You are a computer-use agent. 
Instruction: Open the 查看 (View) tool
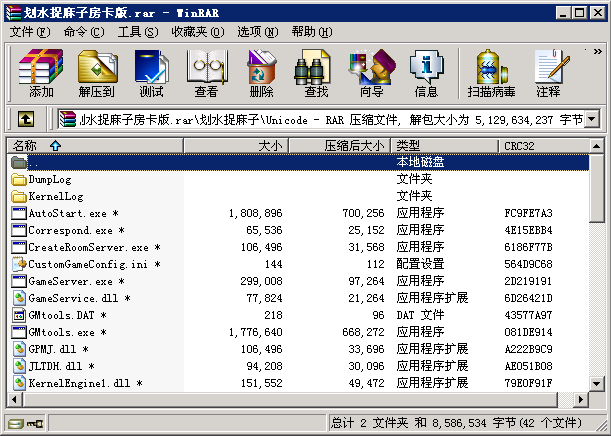[206, 74]
